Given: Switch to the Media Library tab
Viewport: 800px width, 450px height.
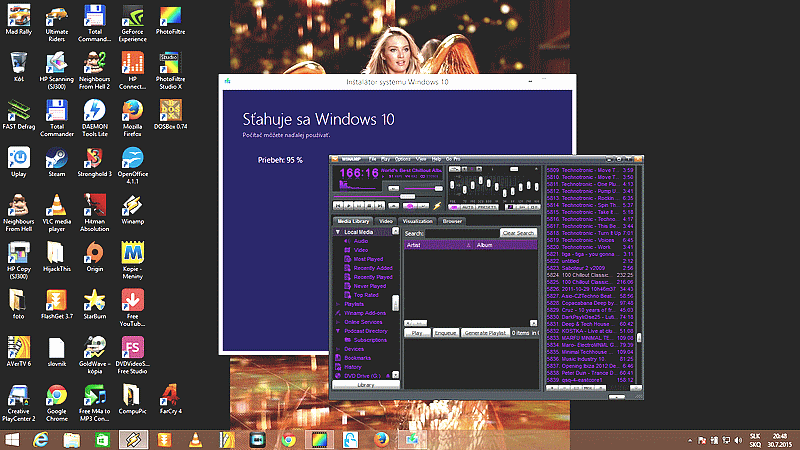Looking at the screenshot, I should [x=353, y=221].
